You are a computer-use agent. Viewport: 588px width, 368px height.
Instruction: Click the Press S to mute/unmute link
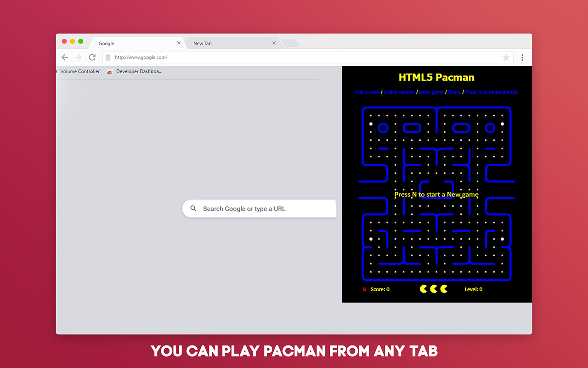coord(491,92)
